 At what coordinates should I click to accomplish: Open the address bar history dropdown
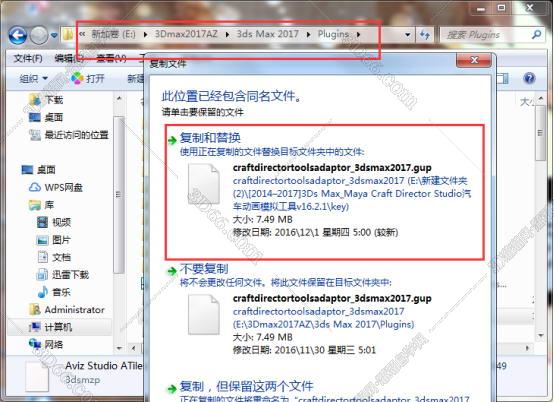[x=407, y=35]
